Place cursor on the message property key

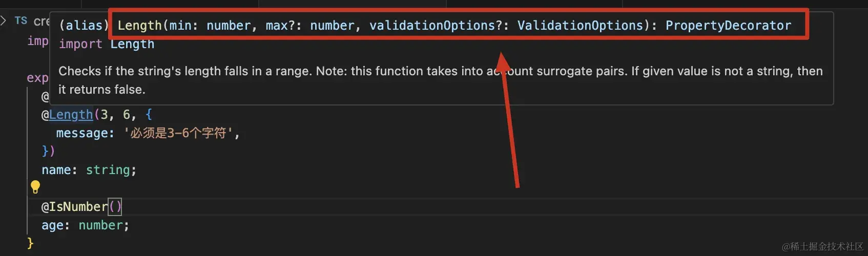pyautogui.click(x=81, y=133)
